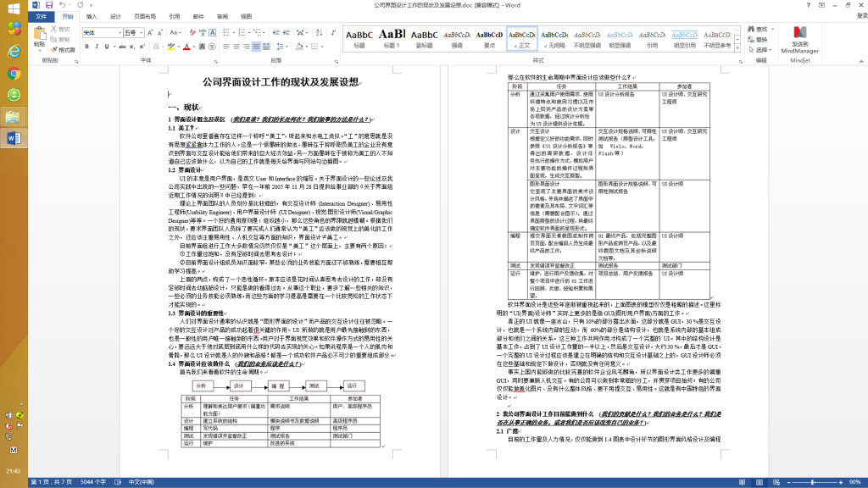Switch to the 页面布局 (Page Layout) tab
This screenshot has width=868, height=488.
145,17
